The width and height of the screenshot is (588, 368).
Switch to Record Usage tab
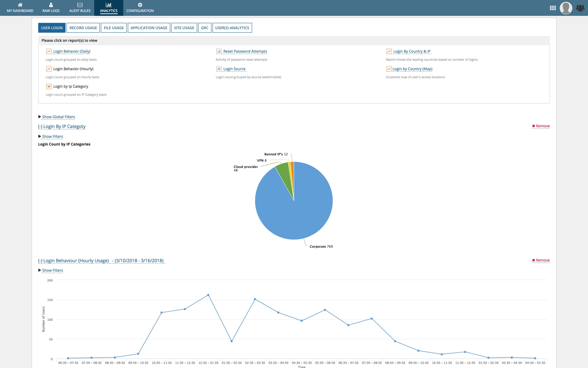[83, 28]
